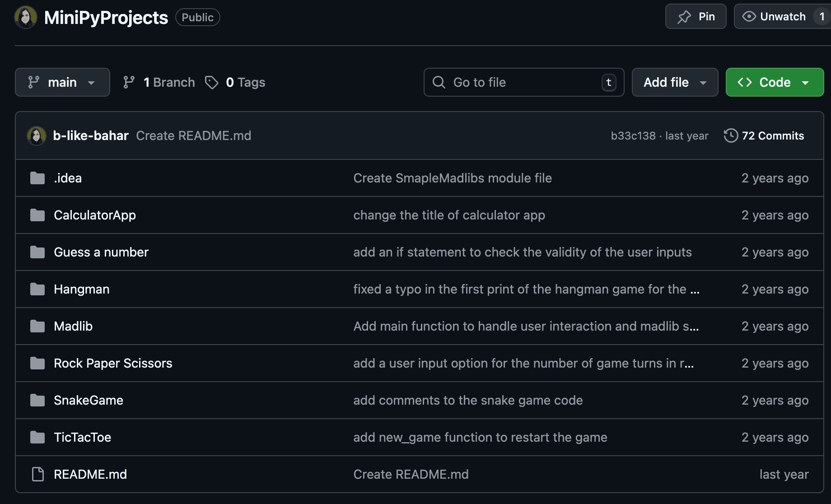Click the Hangman folder icon
This screenshot has width=831, height=504.
point(37,289)
